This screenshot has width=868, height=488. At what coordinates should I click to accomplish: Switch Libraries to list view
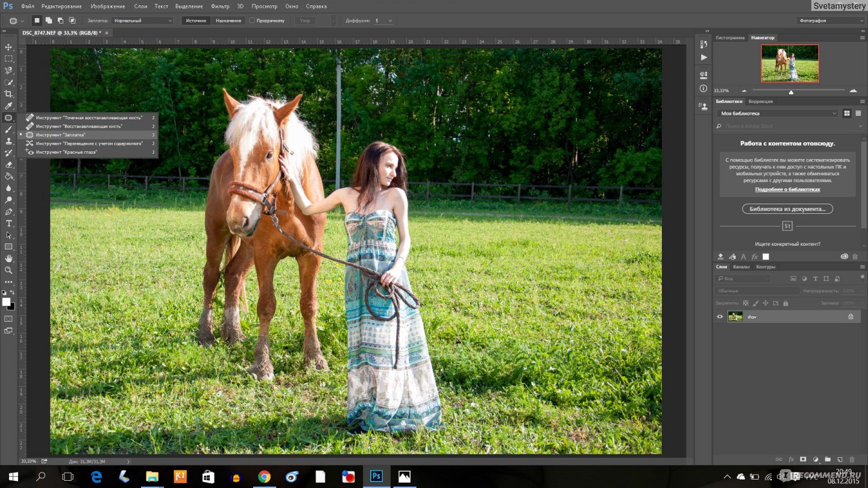[x=858, y=113]
